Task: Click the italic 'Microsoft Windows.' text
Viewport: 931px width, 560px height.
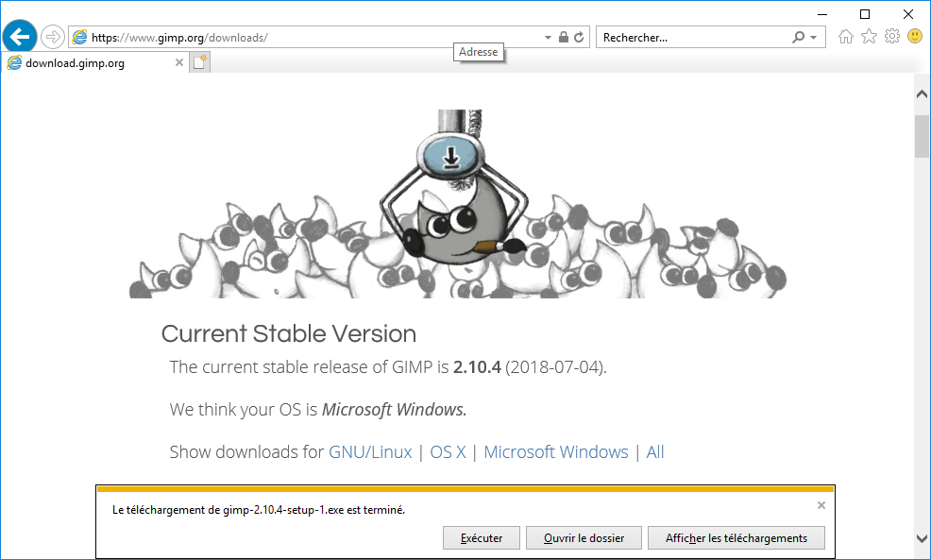Action: (x=395, y=409)
